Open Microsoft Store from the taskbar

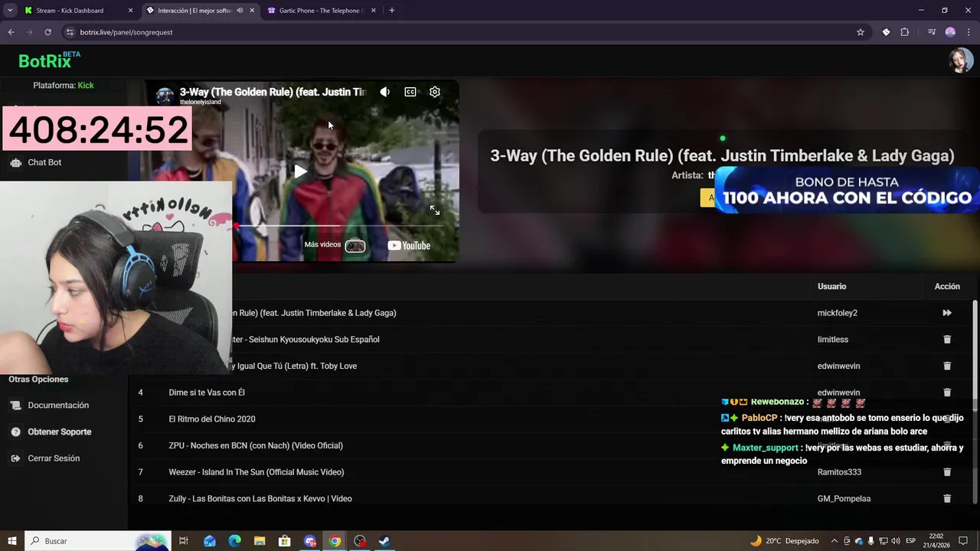tap(285, 541)
